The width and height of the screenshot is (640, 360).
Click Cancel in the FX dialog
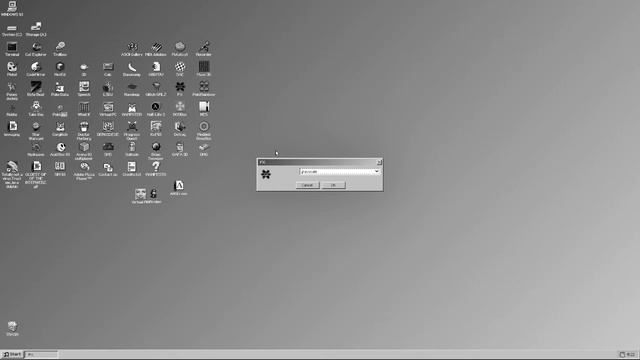coord(307,185)
